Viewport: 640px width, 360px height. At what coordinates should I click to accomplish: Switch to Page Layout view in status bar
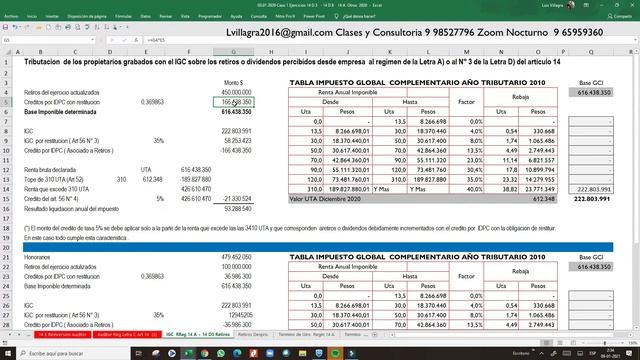[x=560, y=343]
